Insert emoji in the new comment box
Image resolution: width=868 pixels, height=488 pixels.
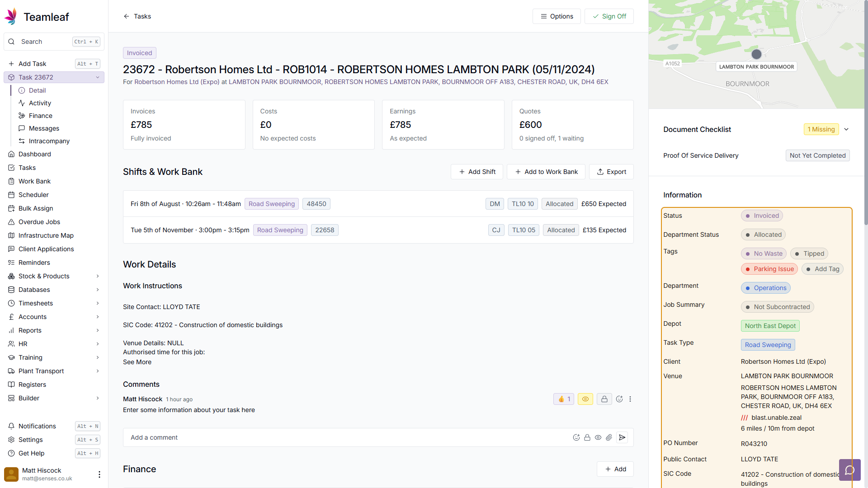point(576,437)
